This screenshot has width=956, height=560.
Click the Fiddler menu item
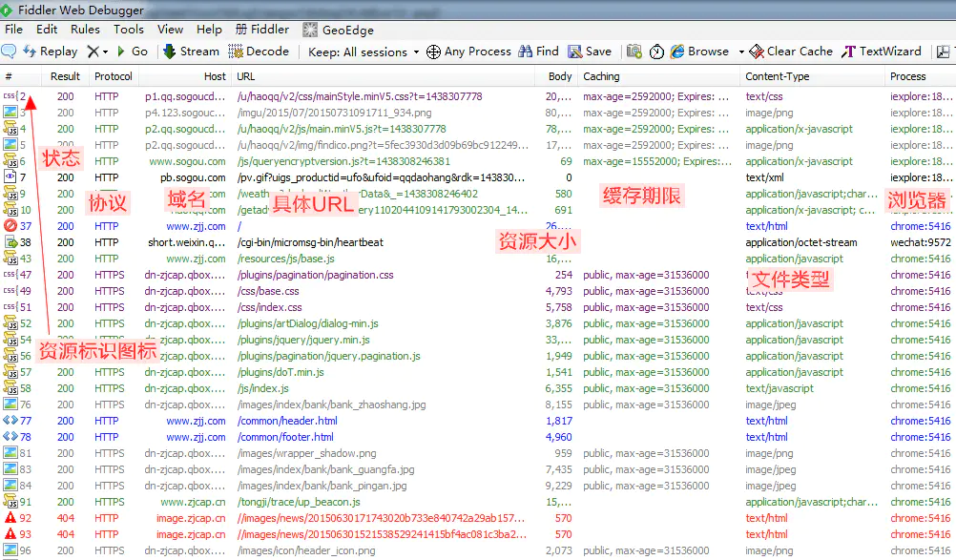pyautogui.click(x=262, y=30)
